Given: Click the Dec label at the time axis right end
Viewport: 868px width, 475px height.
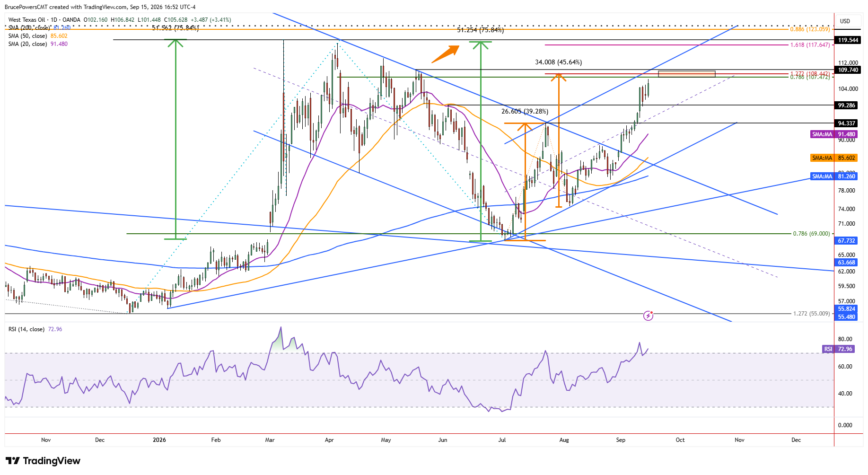Looking at the screenshot, I should coord(796,440).
